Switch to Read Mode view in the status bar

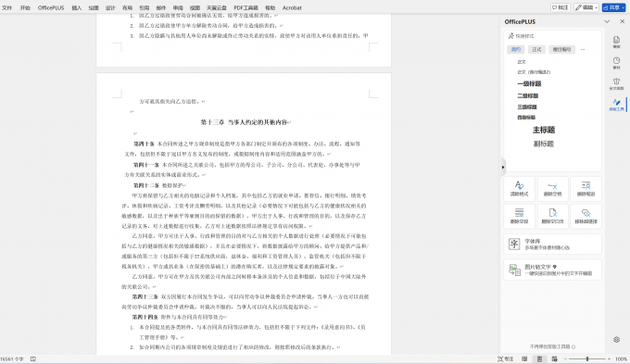[524, 358]
